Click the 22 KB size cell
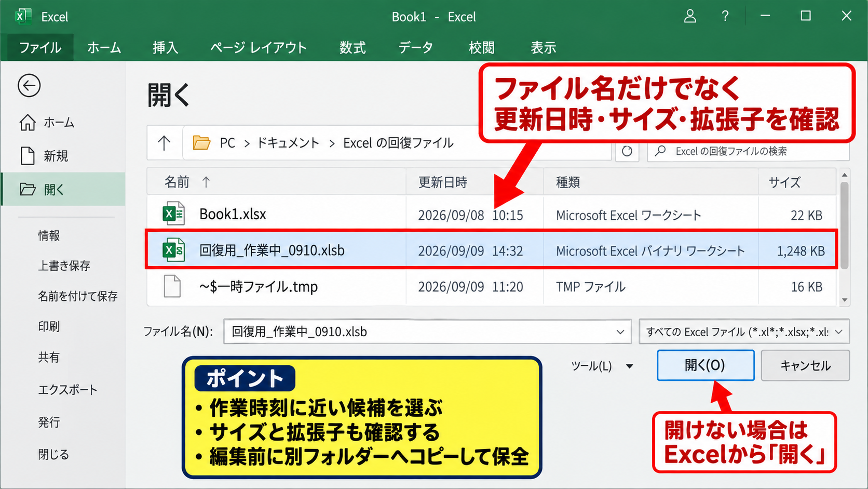Viewport: 868px width, 489px height. 807,215
